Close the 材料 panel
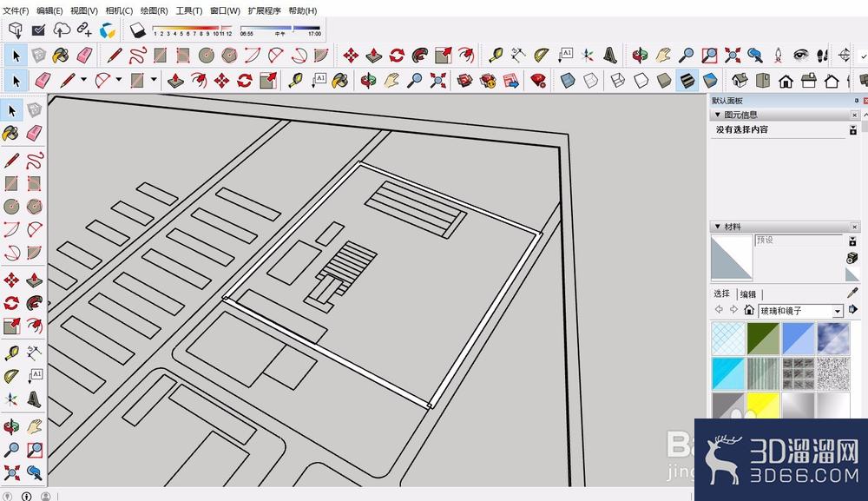Viewport: 868px width, 501px height. pyautogui.click(x=854, y=227)
